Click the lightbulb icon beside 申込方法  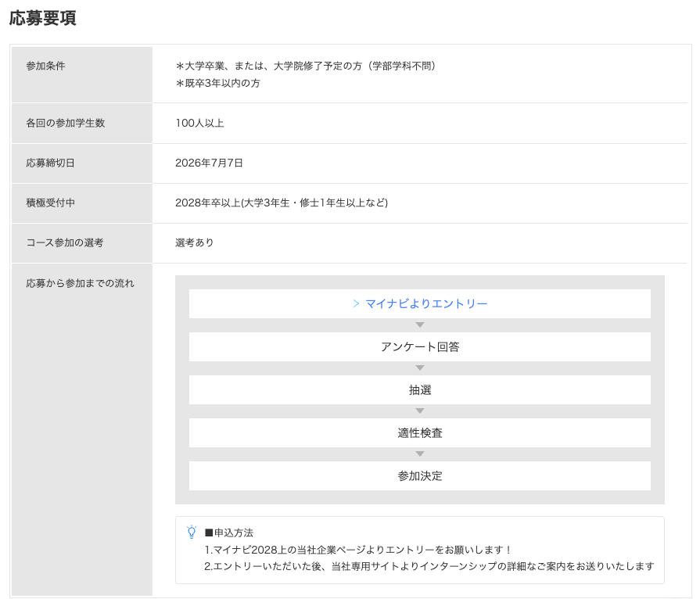pos(192,532)
